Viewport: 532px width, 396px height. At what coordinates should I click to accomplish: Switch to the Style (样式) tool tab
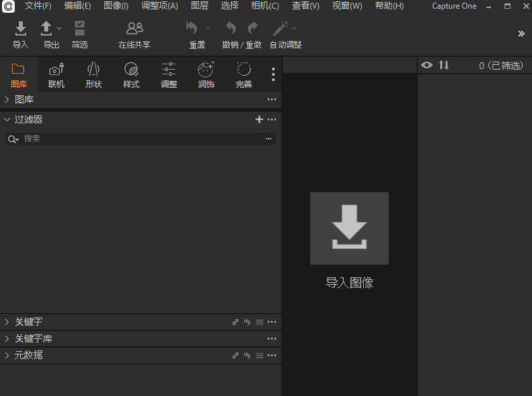tap(131, 75)
